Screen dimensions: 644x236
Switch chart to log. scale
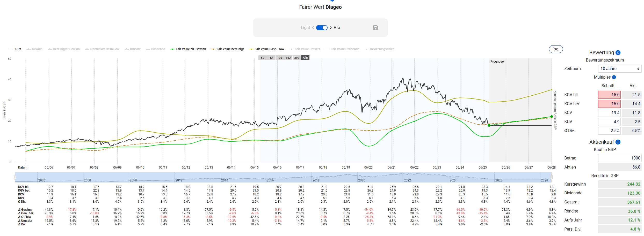556,49
